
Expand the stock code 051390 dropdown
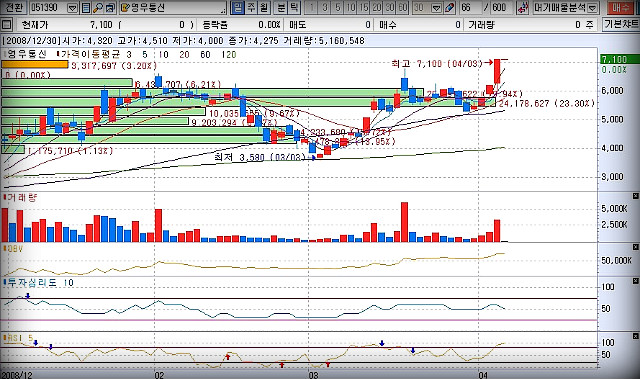point(72,8)
